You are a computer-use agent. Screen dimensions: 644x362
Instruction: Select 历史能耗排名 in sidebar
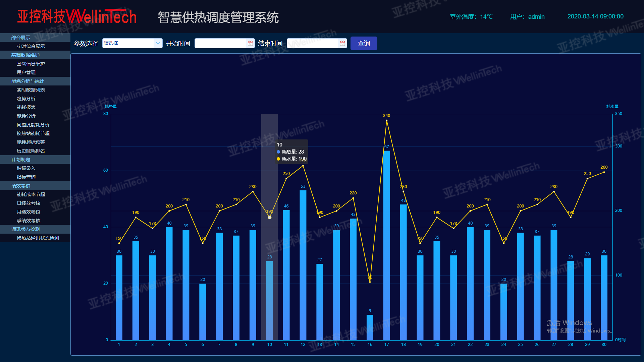(x=35, y=151)
